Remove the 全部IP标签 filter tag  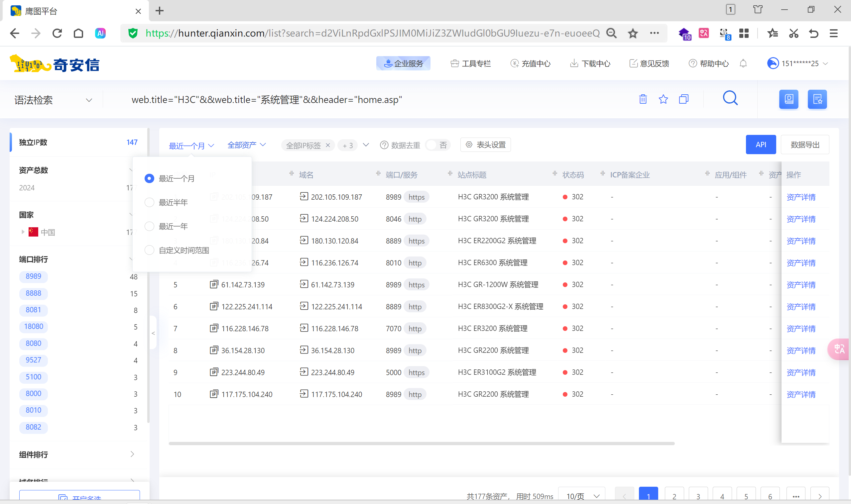(x=328, y=146)
